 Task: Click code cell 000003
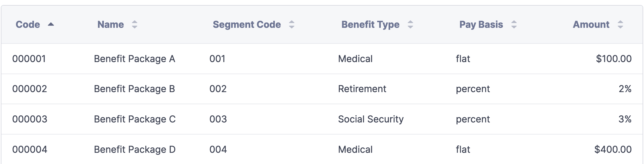tap(30, 119)
